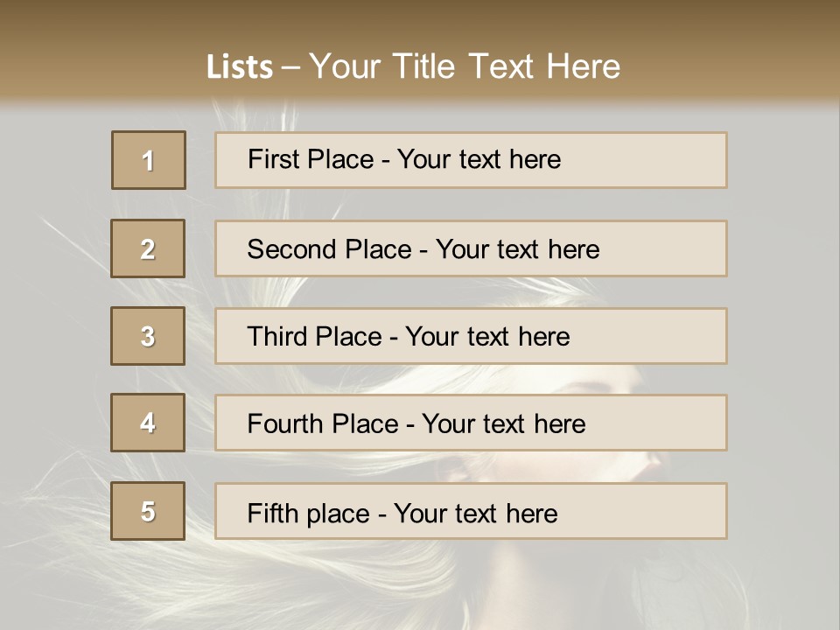840x630 pixels.
Task: Click the dash in the slide title
Action: point(290,67)
